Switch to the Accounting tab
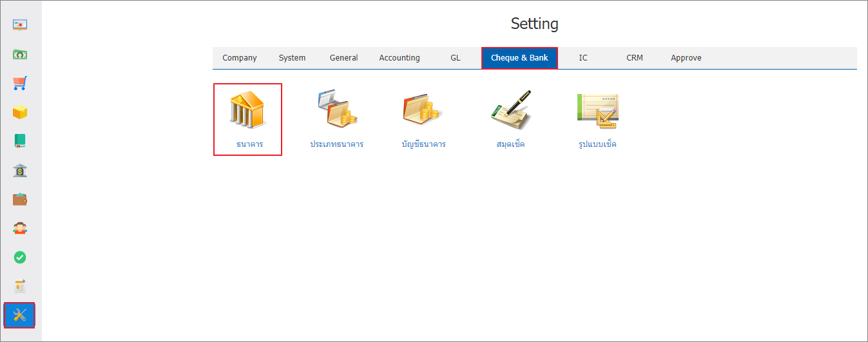 (400, 58)
